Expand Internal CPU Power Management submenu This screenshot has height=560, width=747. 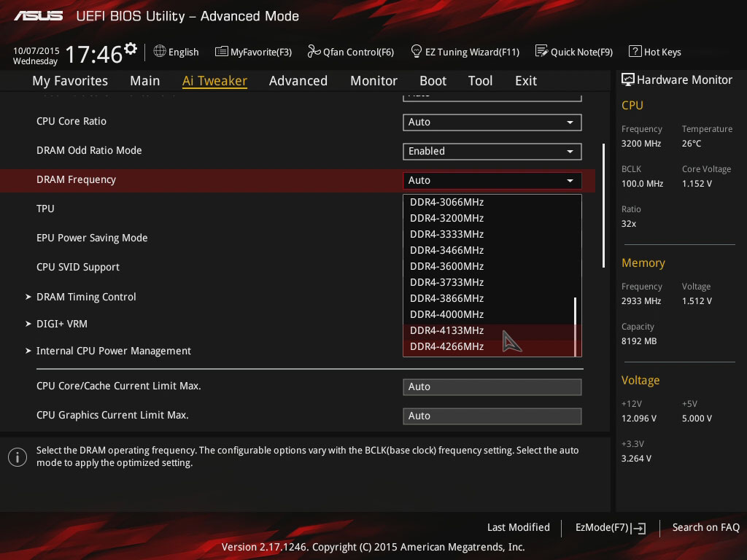pos(113,351)
